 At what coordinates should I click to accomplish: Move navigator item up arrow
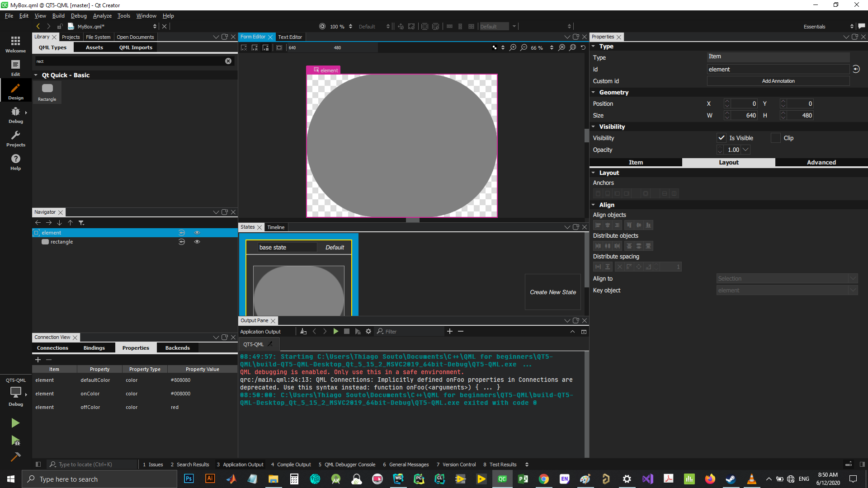[x=70, y=223]
